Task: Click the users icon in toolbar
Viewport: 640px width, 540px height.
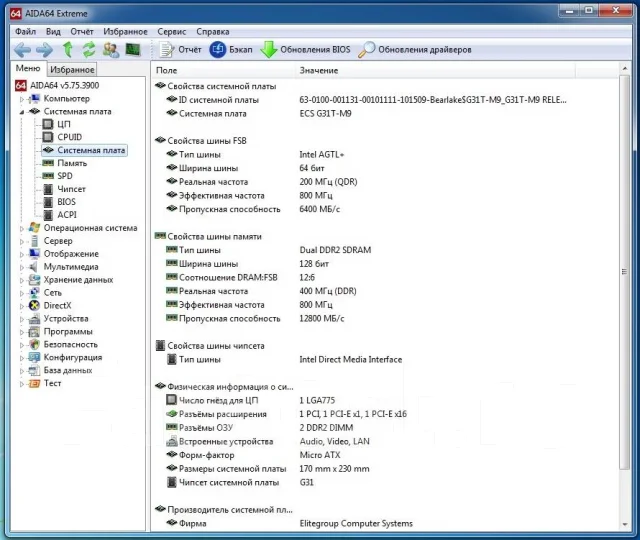Action: (110, 50)
